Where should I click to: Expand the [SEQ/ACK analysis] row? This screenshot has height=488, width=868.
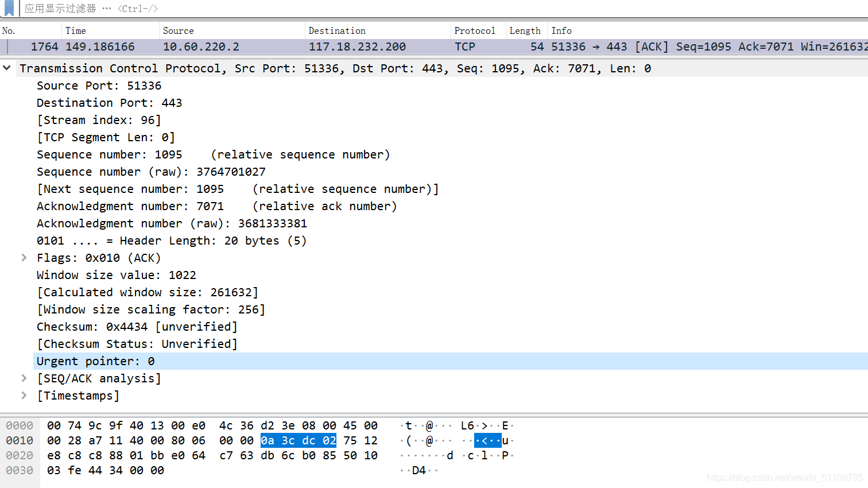click(x=24, y=378)
